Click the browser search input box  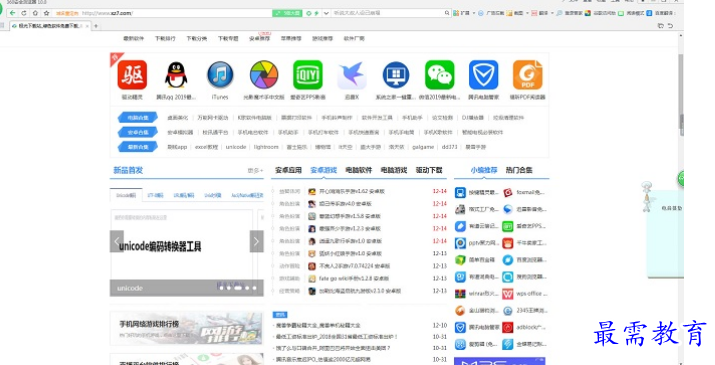click(x=388, y=13)
